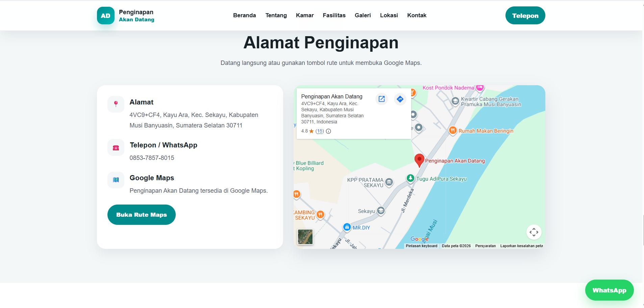Click the floating WhatsApp button

click(609, 290)
